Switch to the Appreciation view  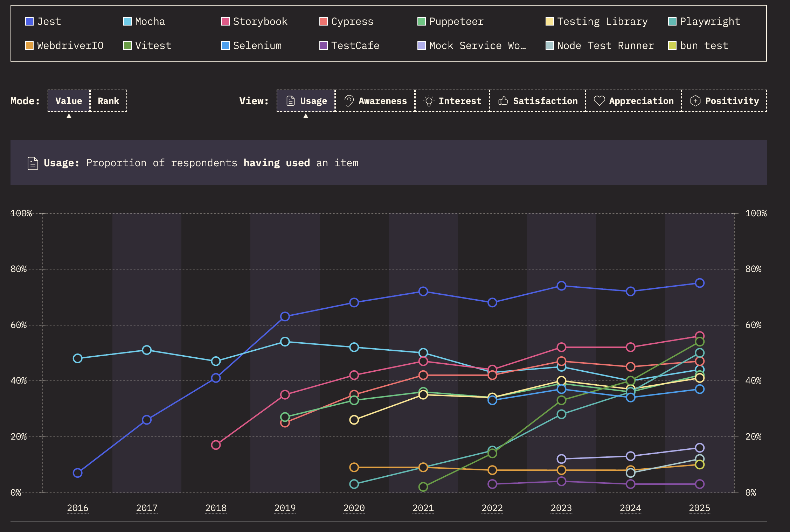click(x=633, y=101)
